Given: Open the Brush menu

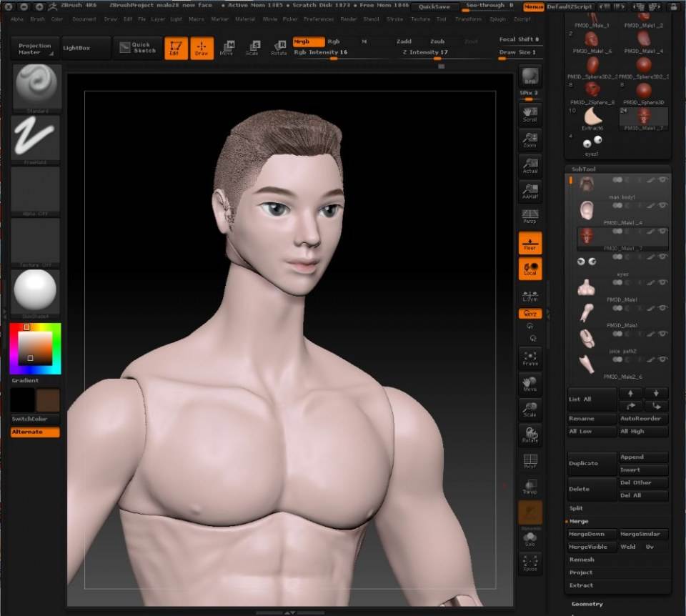Looking at the screenshot, I should coord(38,19).
